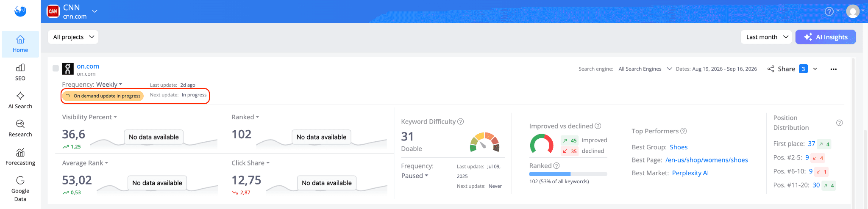The image size is (868, 209).
Task: Click the Visibility Percent value 36,6
Action: (x=73, y=135)
